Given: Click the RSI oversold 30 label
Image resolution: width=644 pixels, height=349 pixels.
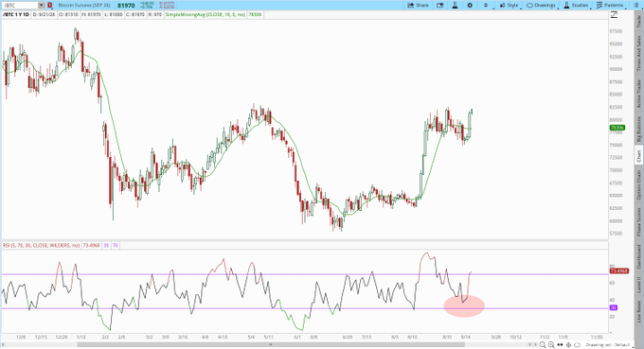Looking at the screenshot, I should coord(106,245).
